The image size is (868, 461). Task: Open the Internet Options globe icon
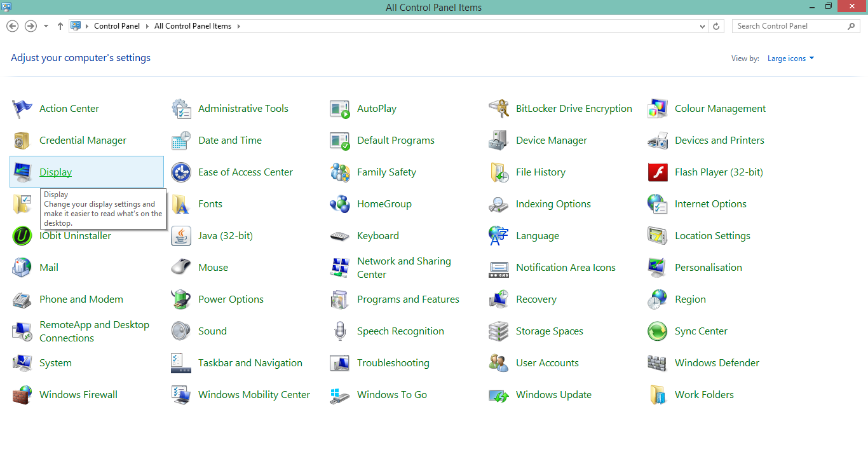point(658,204)
